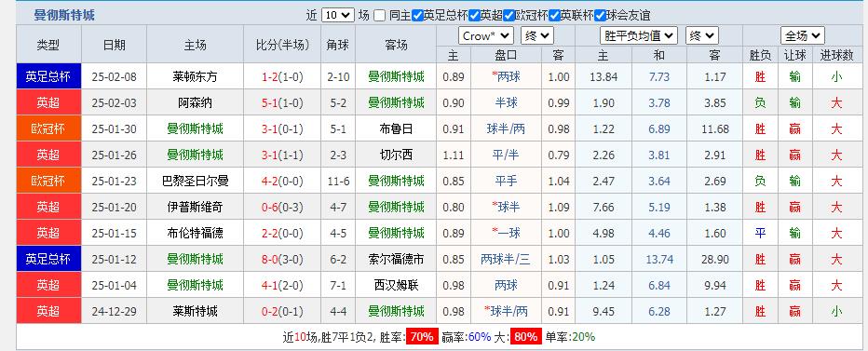Click the handicap 平手 cell
Viewport: 868px width, 351px height.
tap(506, 181)
